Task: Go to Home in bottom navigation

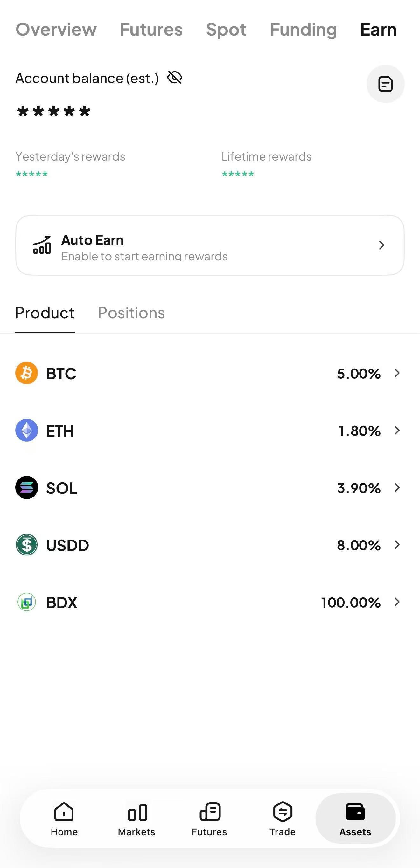Action: [x=64, y=819]
